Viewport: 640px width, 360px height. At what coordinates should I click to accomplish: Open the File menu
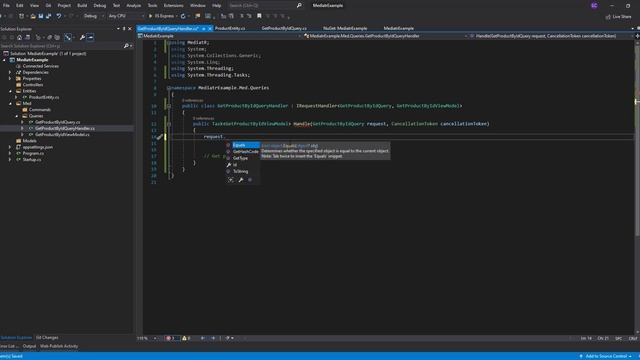pos(6,6)
